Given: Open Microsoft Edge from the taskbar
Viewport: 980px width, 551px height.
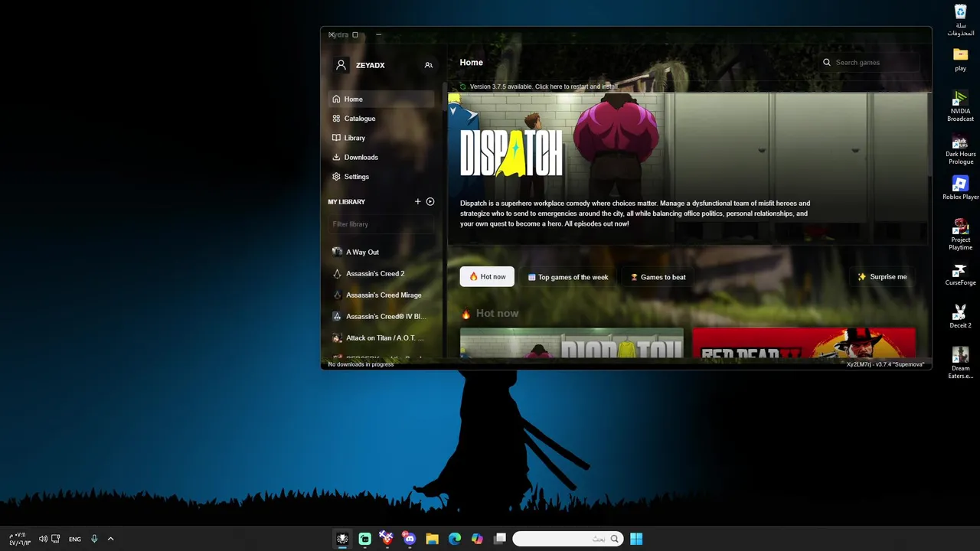Looking at the screenshot, I should click(455, 539).
